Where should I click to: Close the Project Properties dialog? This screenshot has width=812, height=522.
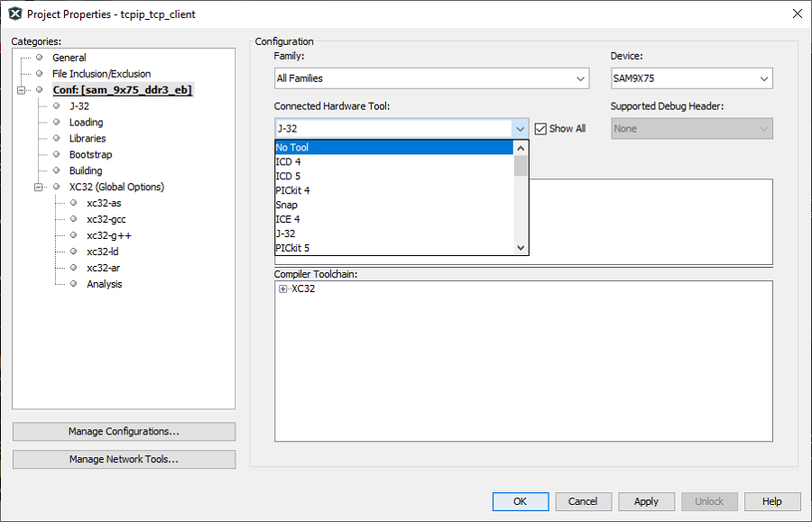click(798, 14)
